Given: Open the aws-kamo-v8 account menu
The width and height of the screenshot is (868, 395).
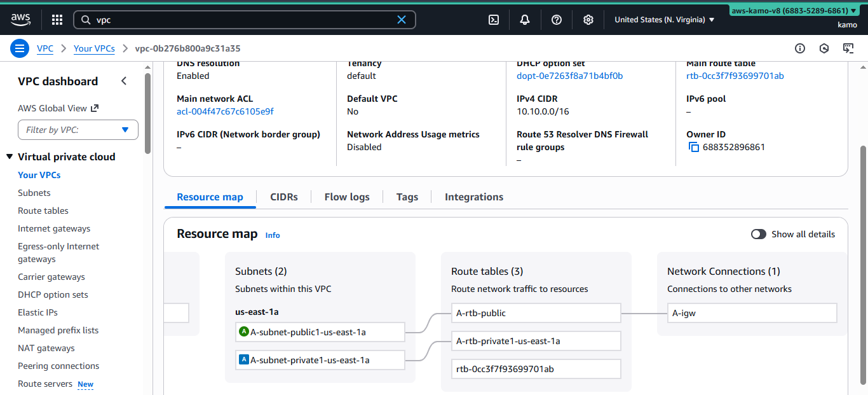Looking at the screenshot, I should [794, 10].
